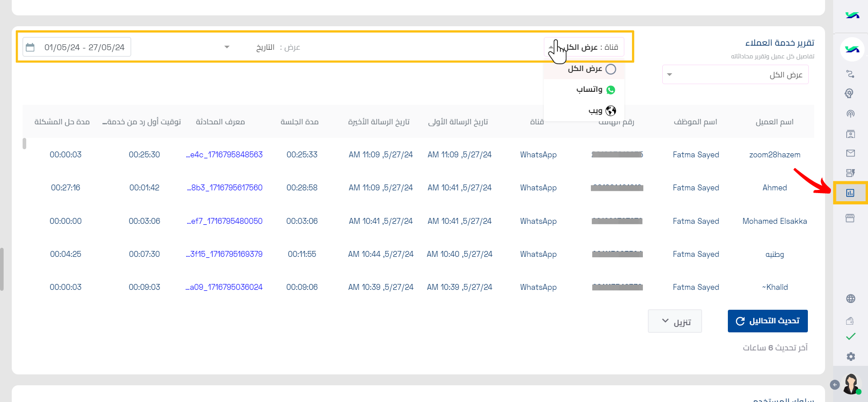Screen dimensions: 868x402
Task: Open the قناة channel filter dropdown
Action: [x=584, y=47]
